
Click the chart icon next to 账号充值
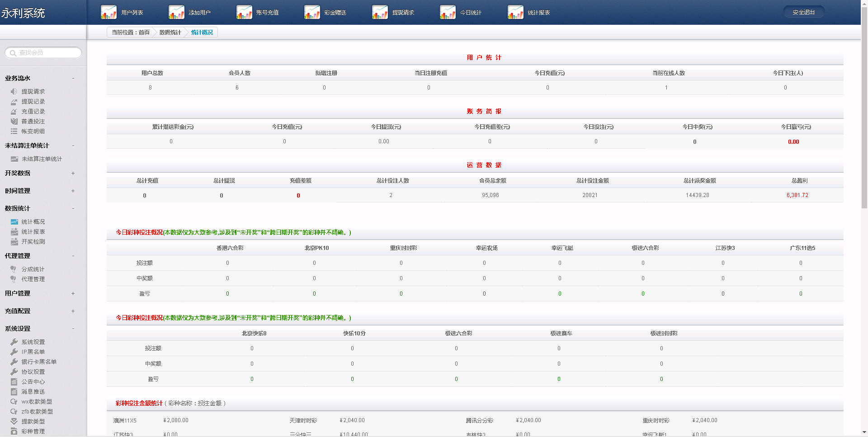[244, 12]
